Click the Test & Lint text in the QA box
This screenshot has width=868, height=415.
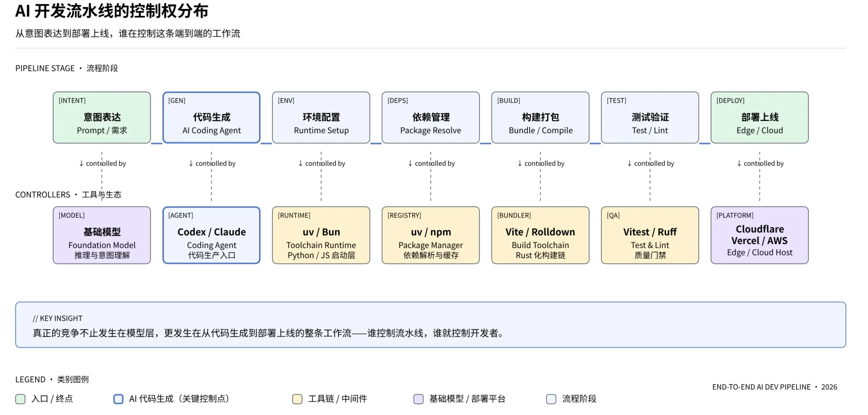(x=650, y=245)
